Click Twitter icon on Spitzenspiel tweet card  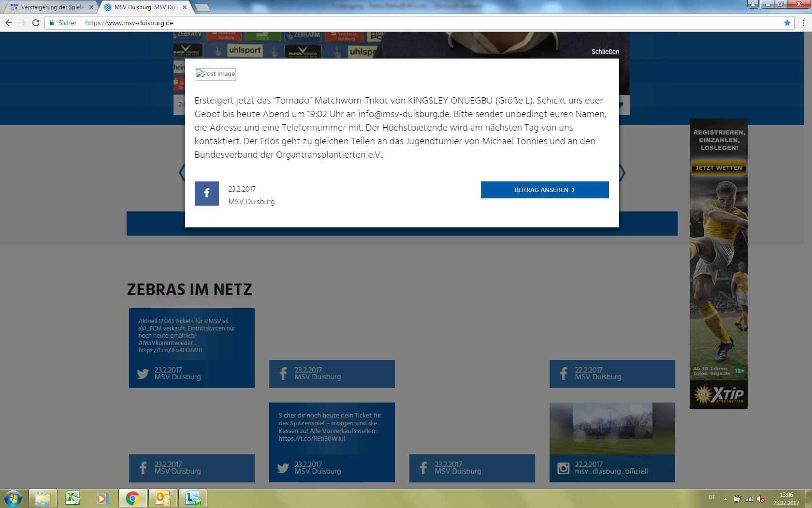pyautogui.click(x=283, y=468)
